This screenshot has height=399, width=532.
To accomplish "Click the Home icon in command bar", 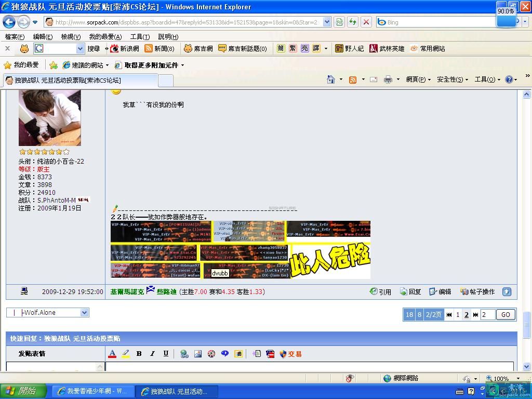I will 330,79.
